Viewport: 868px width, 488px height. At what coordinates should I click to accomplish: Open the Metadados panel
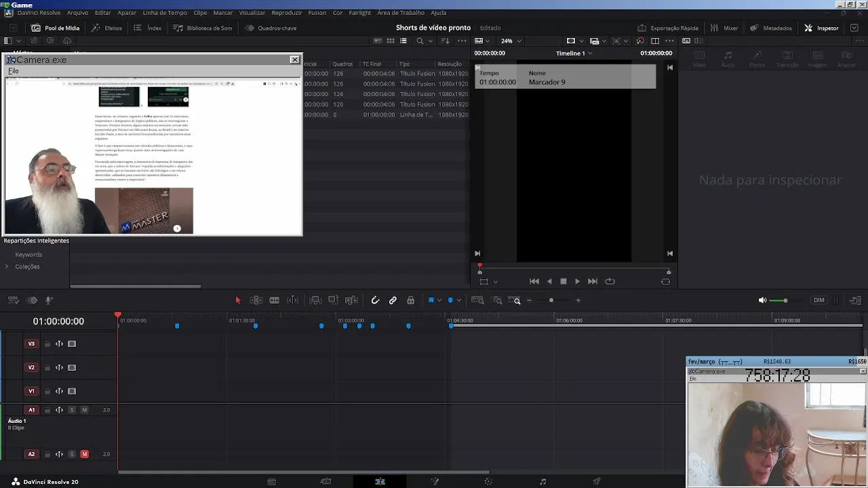click(771, 28)
